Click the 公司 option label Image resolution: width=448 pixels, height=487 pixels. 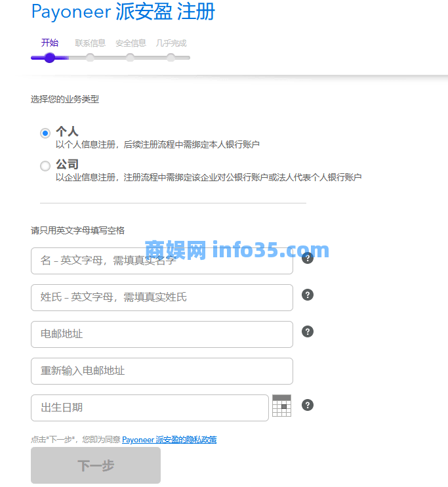(x=67, y=164)
